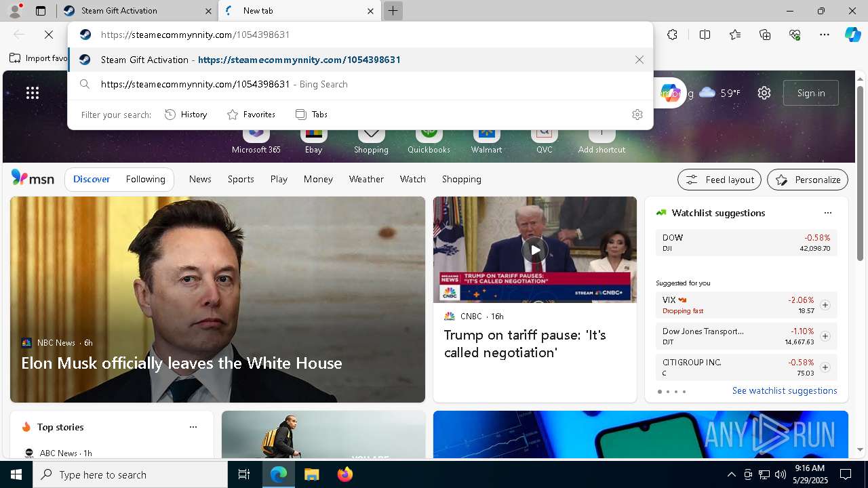Close the Steam Gift Activation tab

click(x=208, y=11)
